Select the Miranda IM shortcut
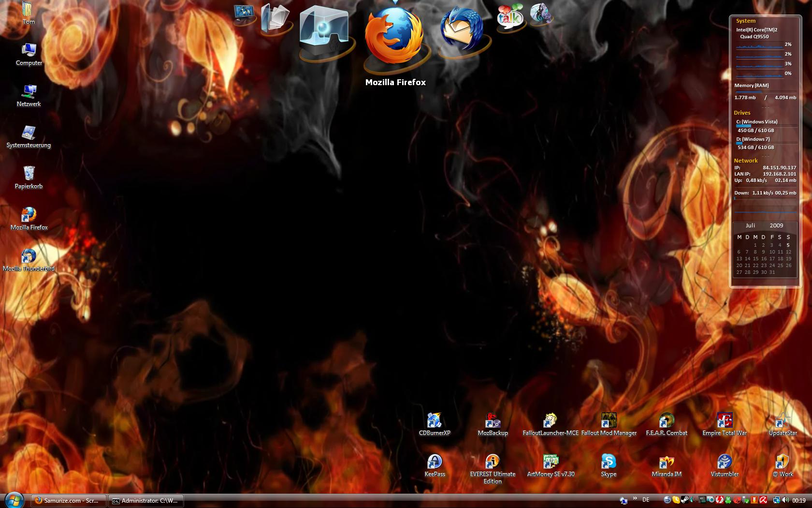 [x=667, y=465]
